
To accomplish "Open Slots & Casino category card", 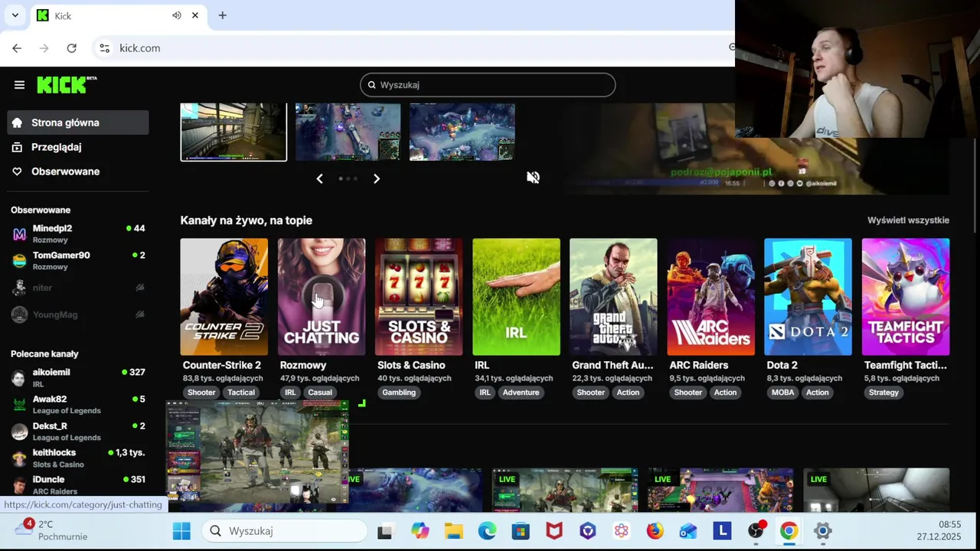I will [419, 297].
